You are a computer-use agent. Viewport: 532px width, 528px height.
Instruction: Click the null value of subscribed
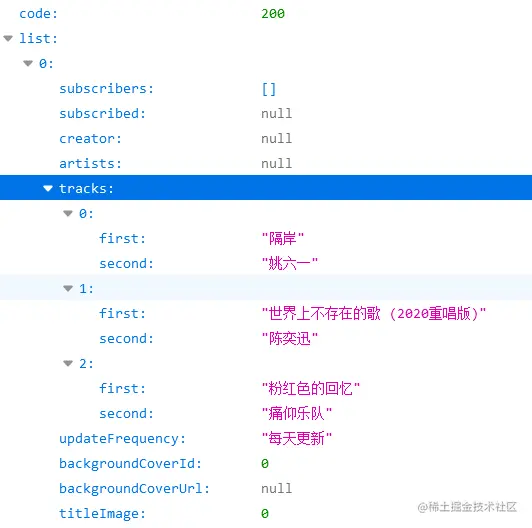coord(277,113)
